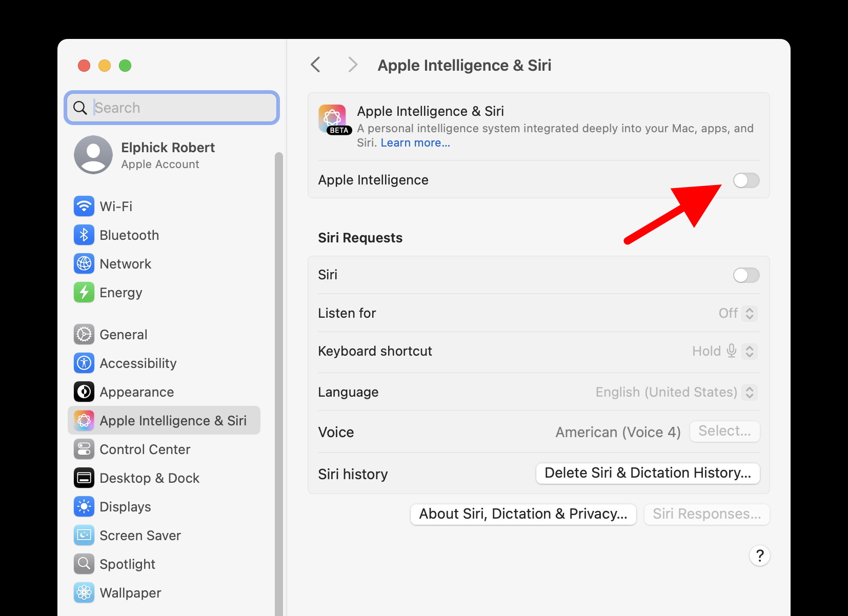
Task: Select General in the sidebar
Action: point(164,335)
